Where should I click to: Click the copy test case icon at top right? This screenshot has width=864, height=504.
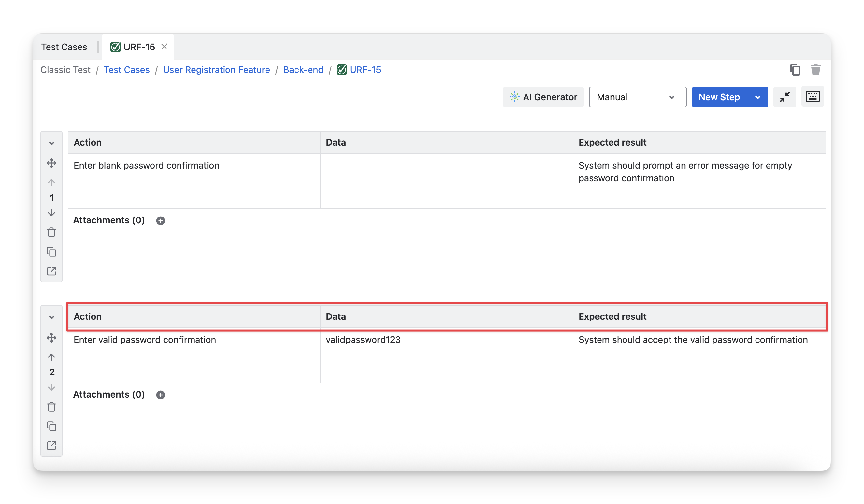[x=795, y=70]
